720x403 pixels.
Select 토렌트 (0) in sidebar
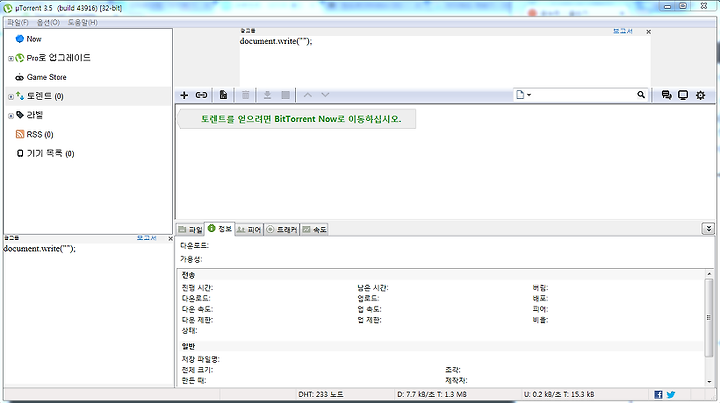(x=45, y=96)
